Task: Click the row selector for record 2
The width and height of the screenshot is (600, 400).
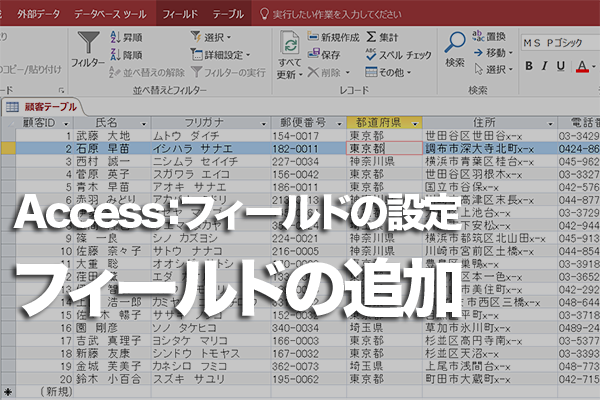Action: coord(8,149)
